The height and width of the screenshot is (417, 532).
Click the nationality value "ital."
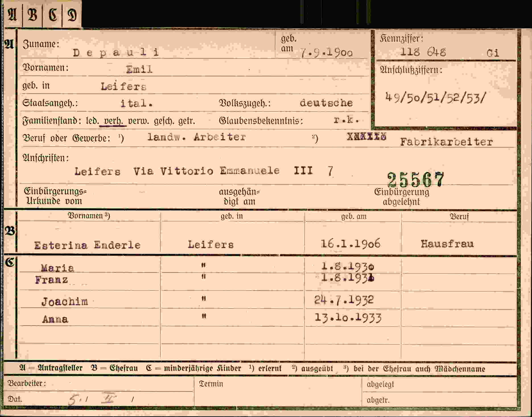[x=136, y=104]
